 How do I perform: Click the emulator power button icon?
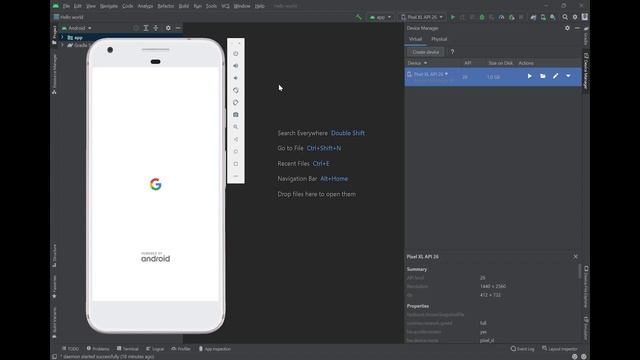[x=236, y=53]
